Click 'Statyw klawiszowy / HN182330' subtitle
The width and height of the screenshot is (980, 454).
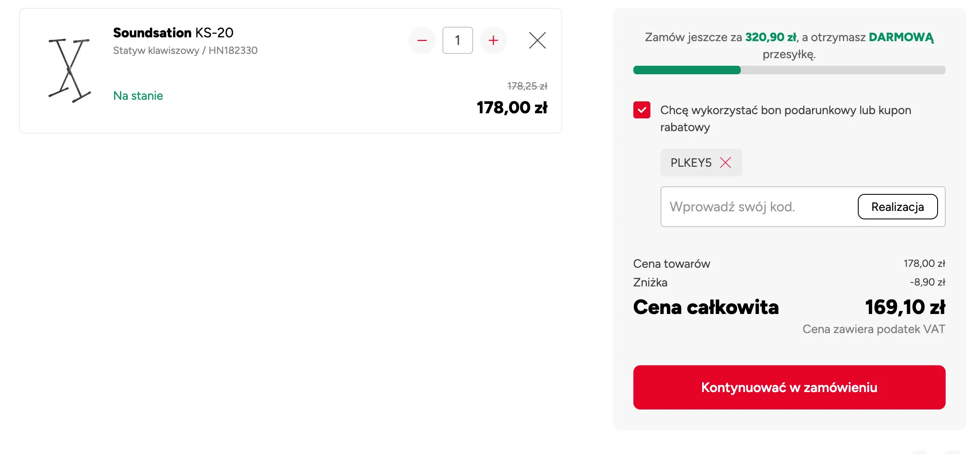(185, 50)
